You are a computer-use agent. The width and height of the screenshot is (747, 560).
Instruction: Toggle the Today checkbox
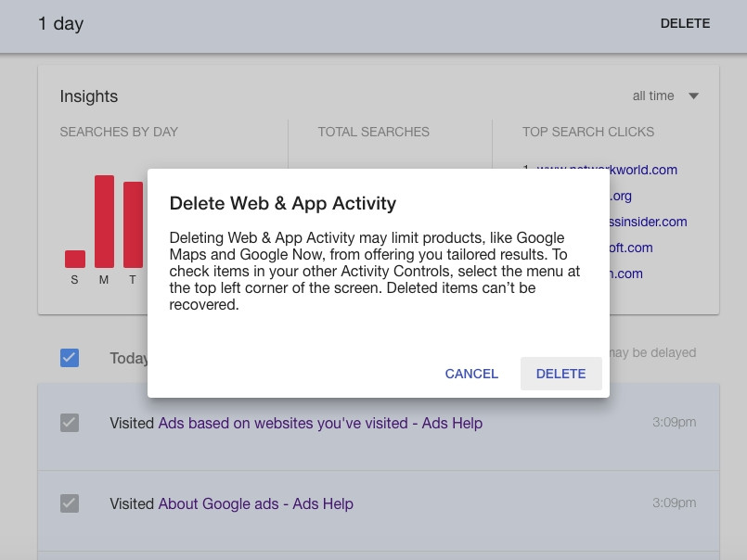(70, 358)
